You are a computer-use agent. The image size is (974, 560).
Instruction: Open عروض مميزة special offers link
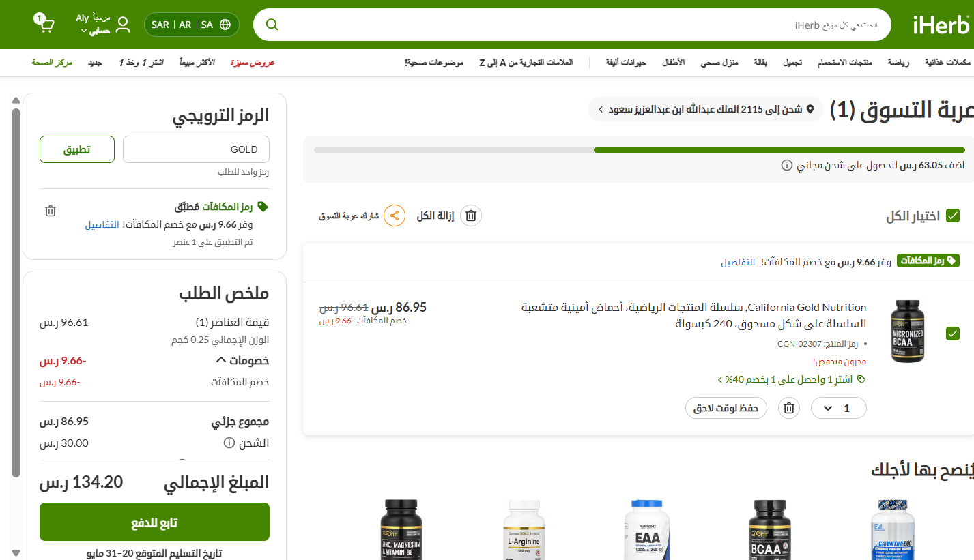tap(253, 62)
